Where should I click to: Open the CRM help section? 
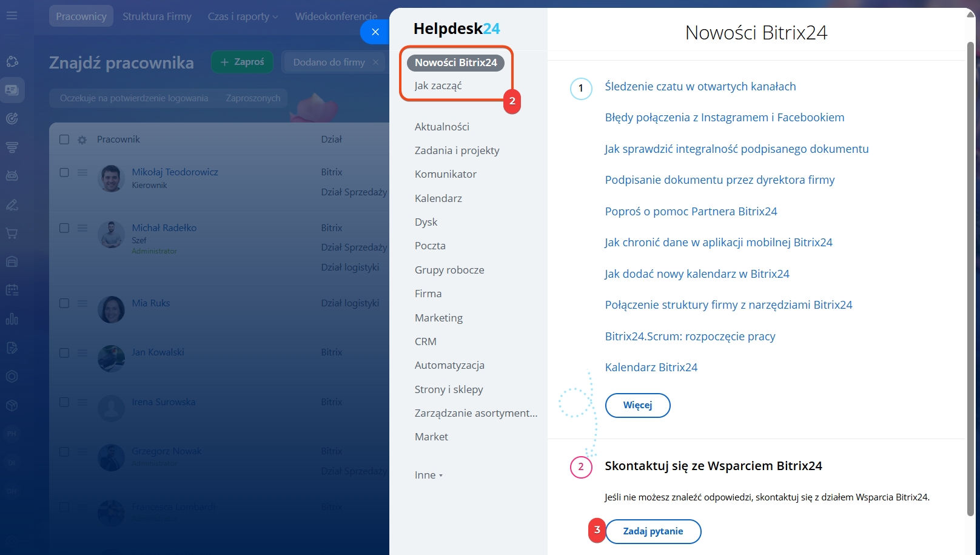click(x=426, y=341)
